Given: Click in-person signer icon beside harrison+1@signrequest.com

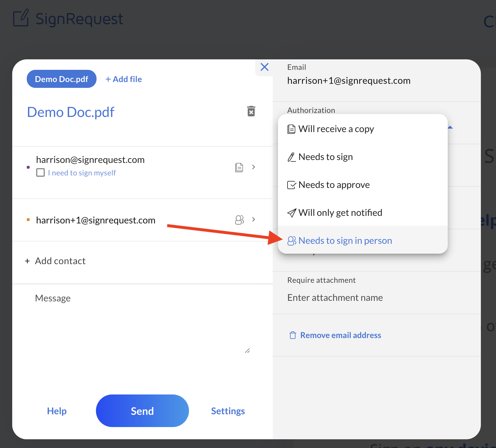Looking at the screenshot, I should (x=239, y=220).
